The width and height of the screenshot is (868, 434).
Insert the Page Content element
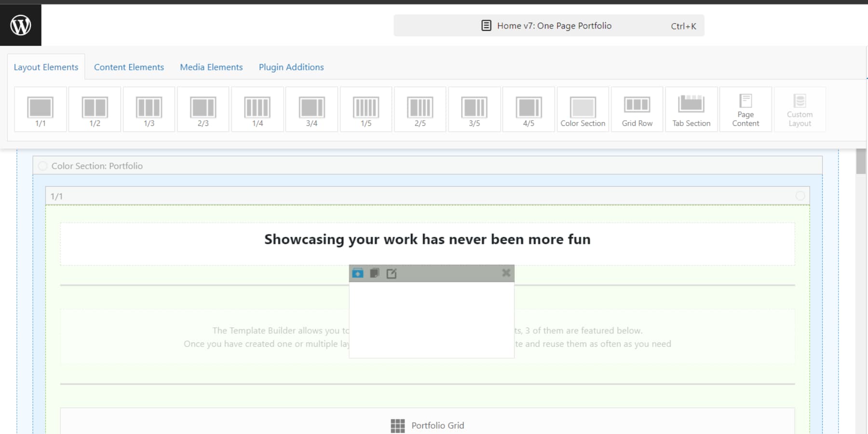click(x=746, y=109)
